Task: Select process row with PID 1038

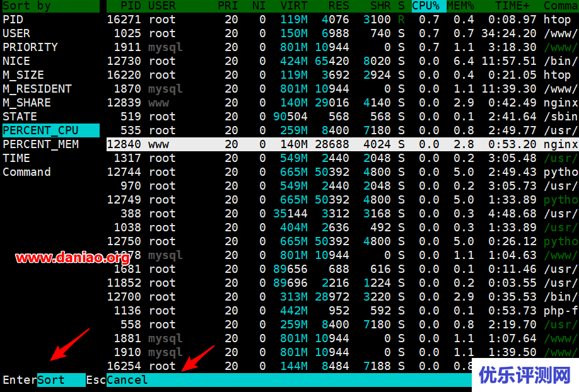Action: pos(342,228)
